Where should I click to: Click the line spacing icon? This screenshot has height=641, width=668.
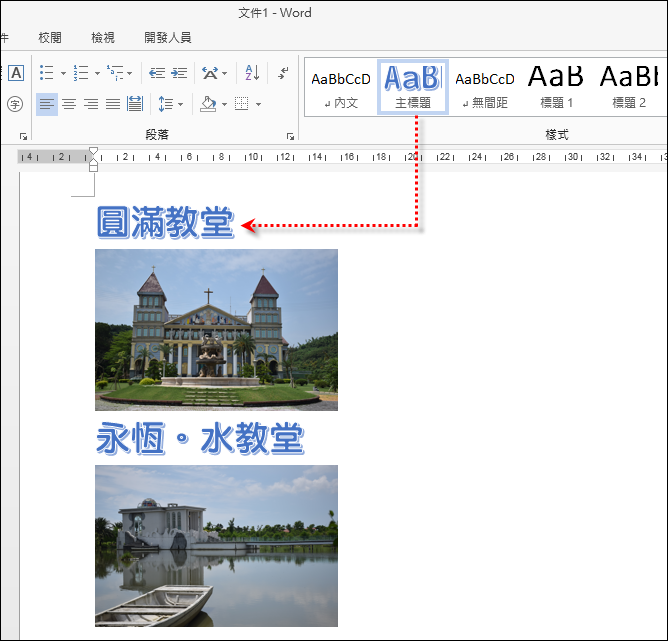[166, 104]
